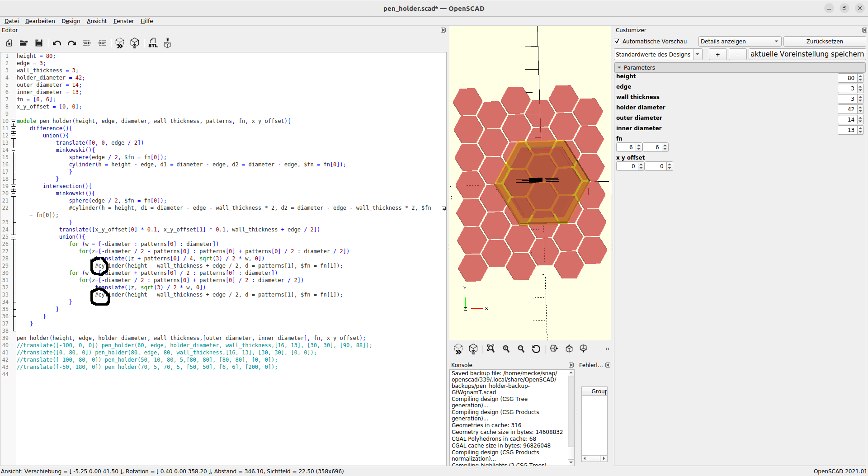This screenshot has width=868, height=476.
Task: Click aktuelle Voreinstellung speichern button
Action: (x=807, y=54)
